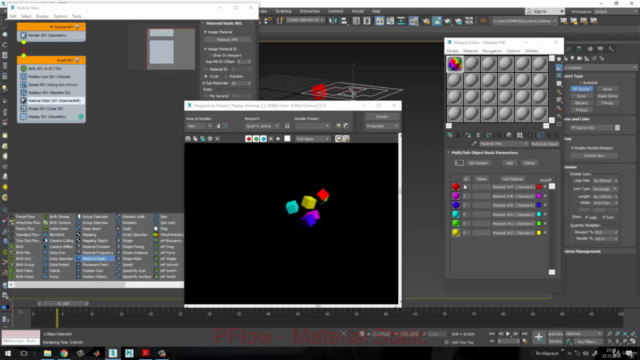Toggle Material #52 on/off checkbox
This screenshot has height=360, width=640.
pos(545,233)
